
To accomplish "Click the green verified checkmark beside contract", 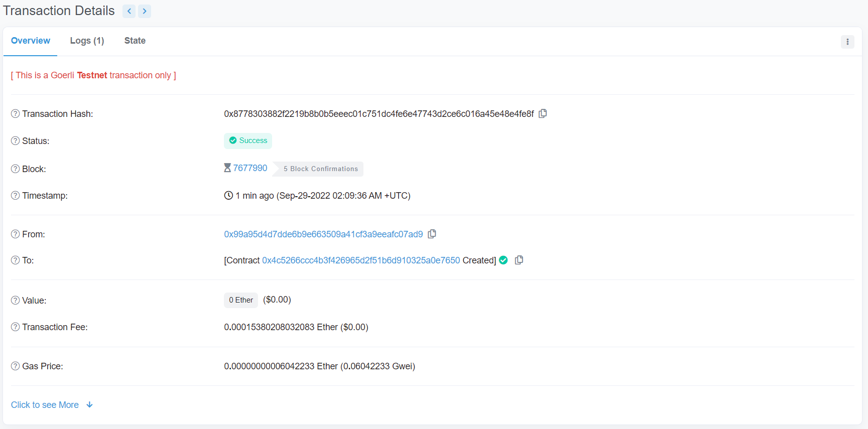I will pyautogui.click(x=504, y=260).
